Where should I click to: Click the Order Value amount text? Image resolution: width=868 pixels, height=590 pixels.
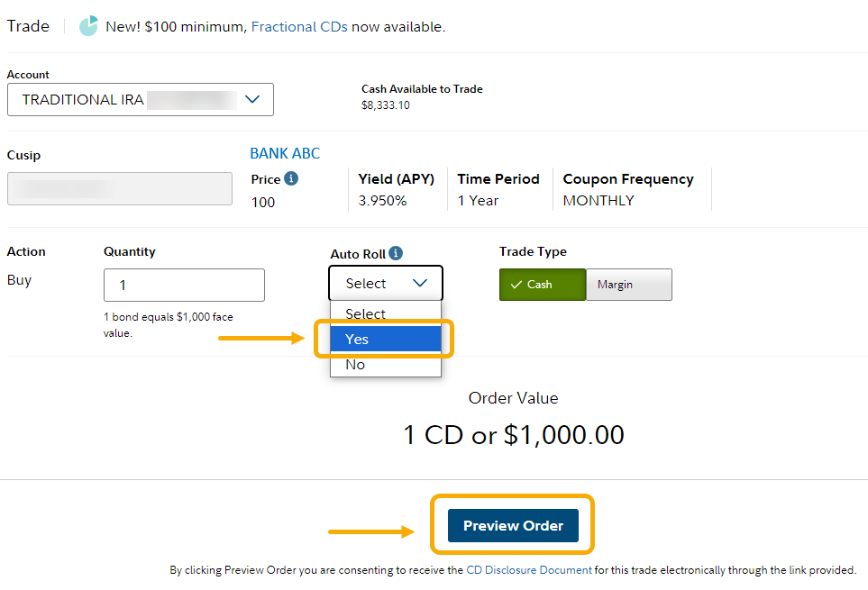tap(513, 435)
